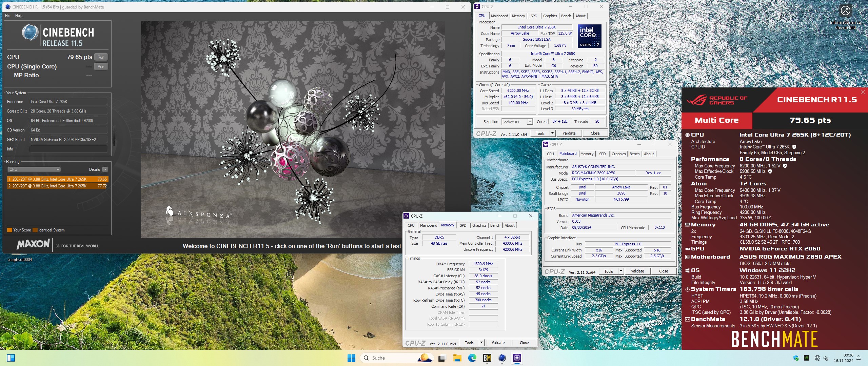Open Windows Security tray icon
This screenshot has width=868, height=366.
pos(796,358)
